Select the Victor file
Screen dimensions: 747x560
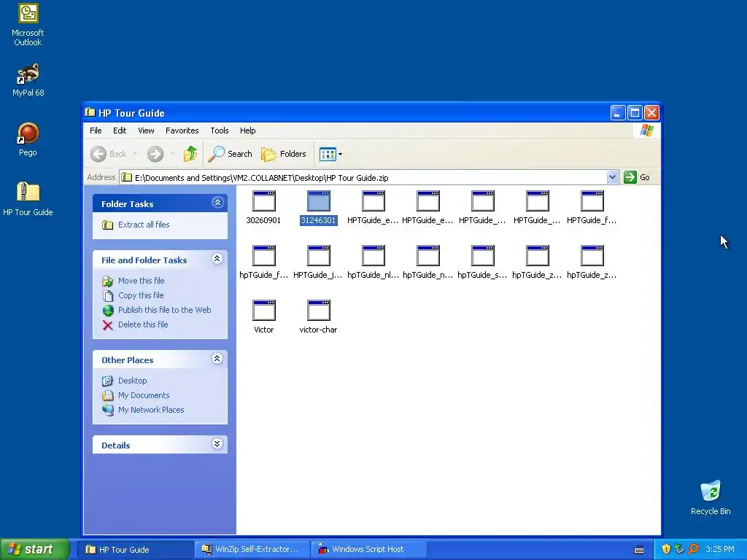[x=263, y=317]
